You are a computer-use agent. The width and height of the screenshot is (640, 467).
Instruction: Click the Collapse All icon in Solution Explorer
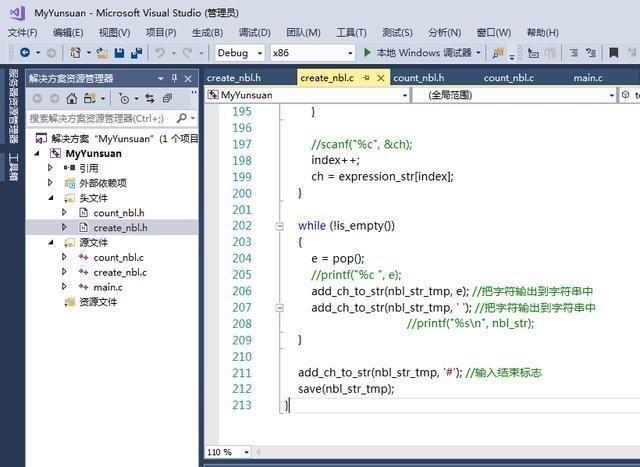[167, 98]
